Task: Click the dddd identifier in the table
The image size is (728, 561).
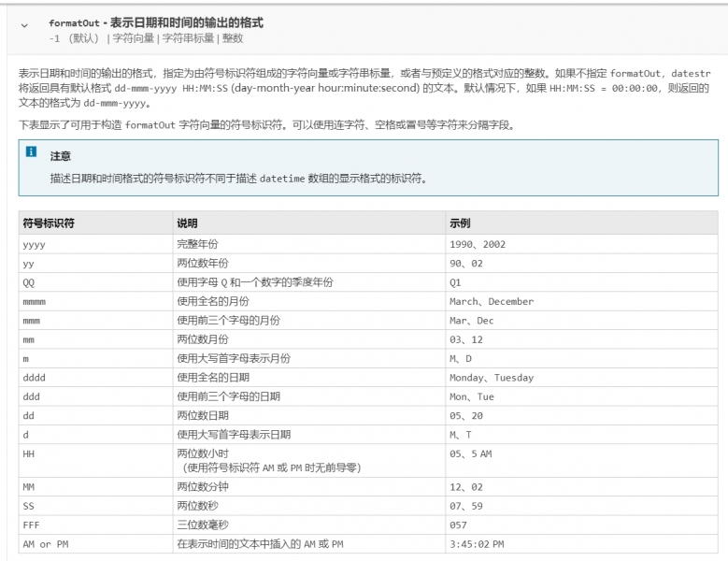Action: point(34,378)
